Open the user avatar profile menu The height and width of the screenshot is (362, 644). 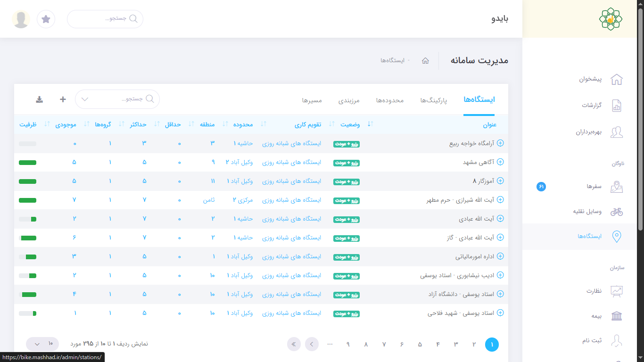[x=21, y=19]
